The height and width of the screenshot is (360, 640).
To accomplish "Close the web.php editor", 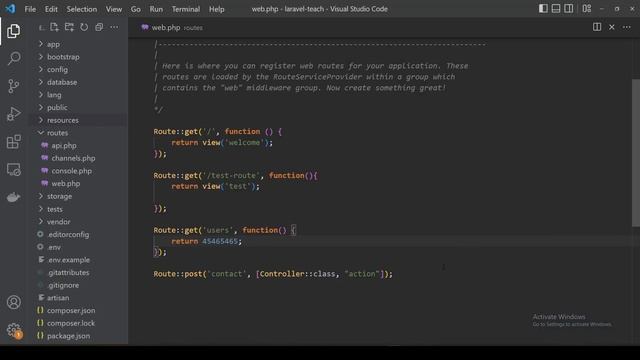I will click(612, 27).
